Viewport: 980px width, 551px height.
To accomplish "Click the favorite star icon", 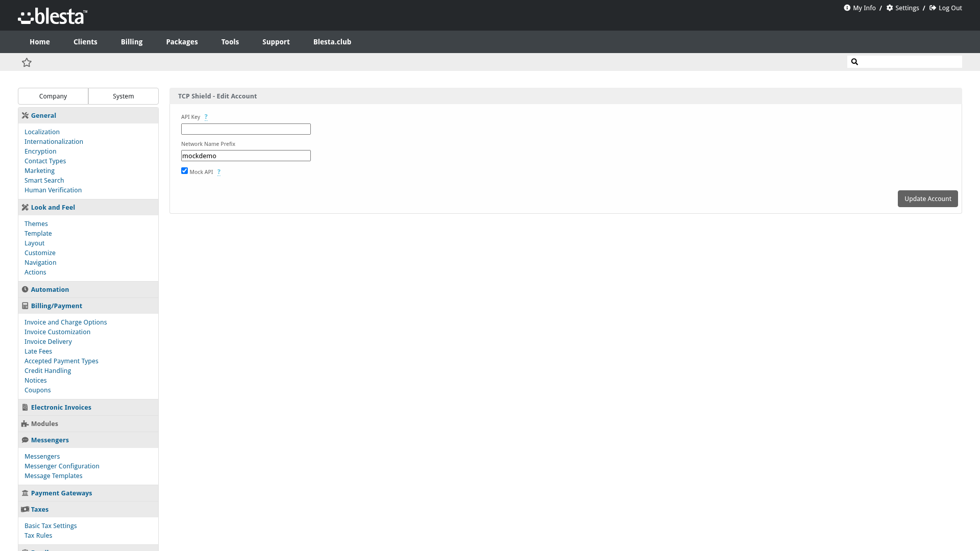I will coord(27,62).
